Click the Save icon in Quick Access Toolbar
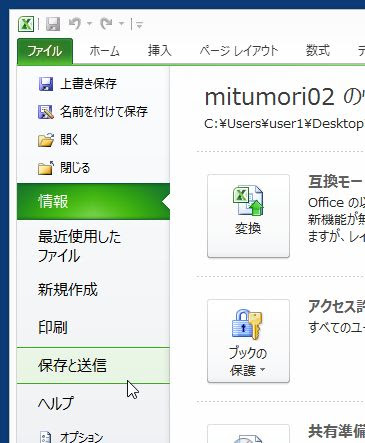This screenshot has height=443, width=365. [x=53, y=24]
